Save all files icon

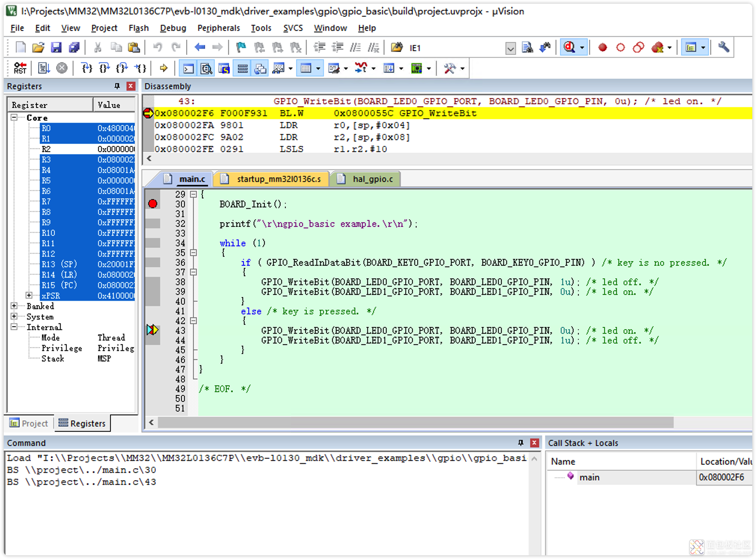(x=74, y=48)
